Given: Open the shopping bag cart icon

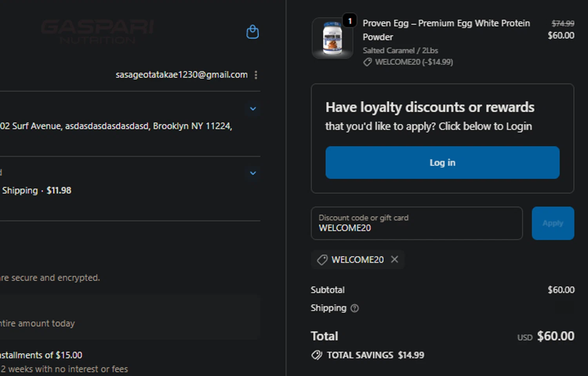Looking at the screenshot, I should click(252, 32).
